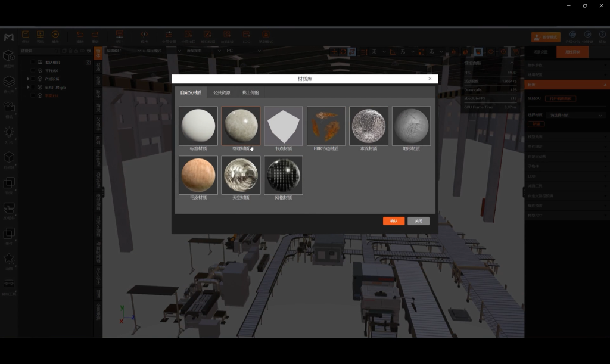Click the gray 关闭 button
Screen dimensions: 610x364
[418, 221]
